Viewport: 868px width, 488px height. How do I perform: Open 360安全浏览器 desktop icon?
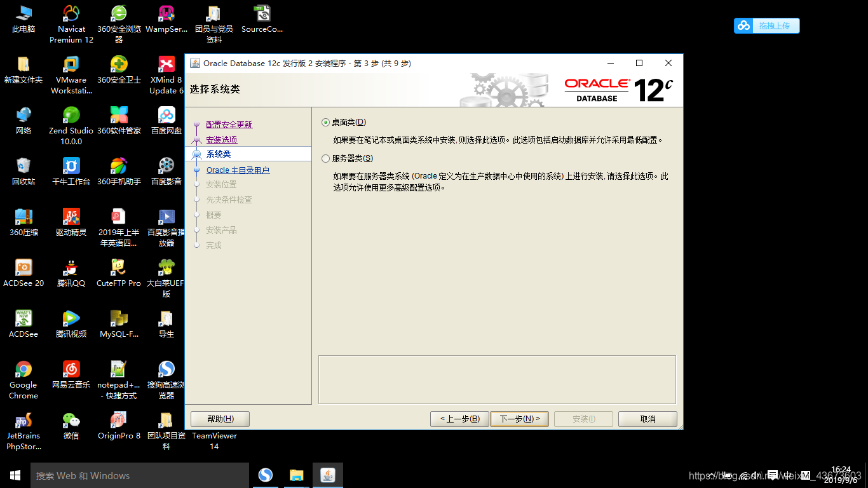(x=119, y=25)
